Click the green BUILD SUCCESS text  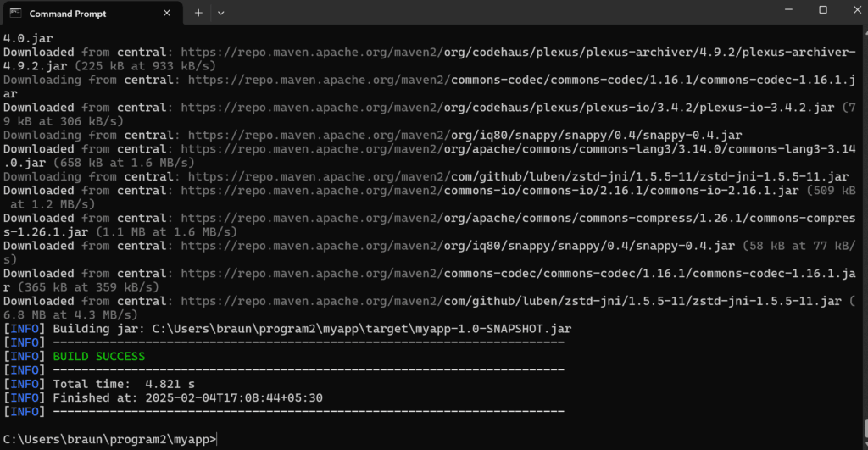(98, 356)
